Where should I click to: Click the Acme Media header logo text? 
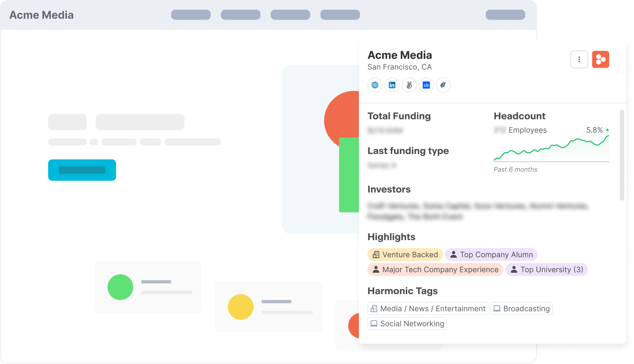pos(41,15)
